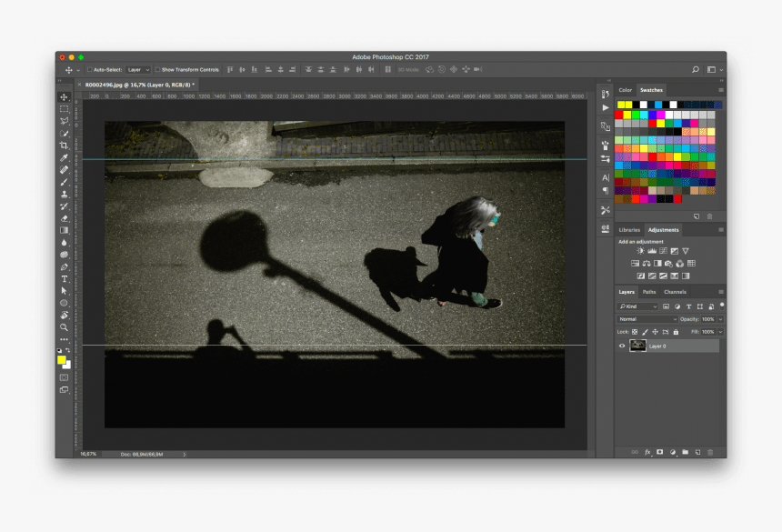Switch to the Channels tab
Image resolution: width=782 pixels, height=532 pixels.
pyautogui.click(x=676, y=292)
